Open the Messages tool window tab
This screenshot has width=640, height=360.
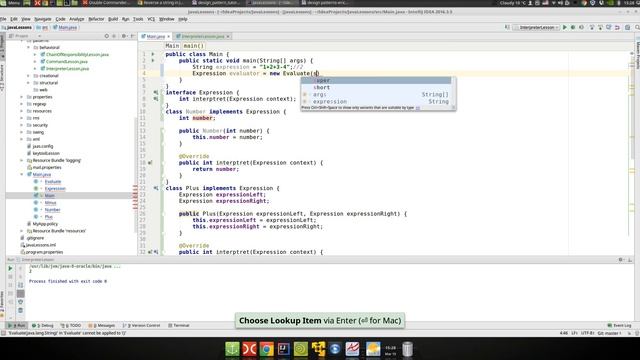[x=102, y=325]
